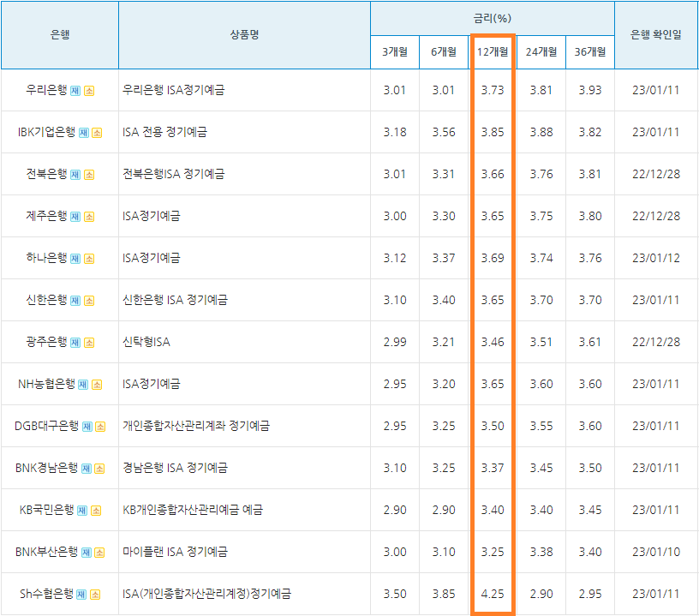Click 2.99 3-month rate for 광주은행
Image resolution: width=699 pixels, height=616 pixels.
tap(395, 343)
